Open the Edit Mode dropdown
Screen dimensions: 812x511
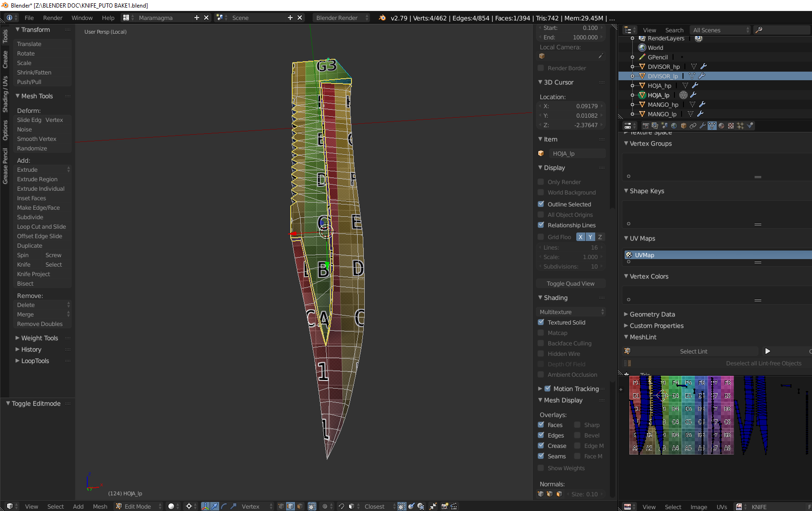click(138, 506)
